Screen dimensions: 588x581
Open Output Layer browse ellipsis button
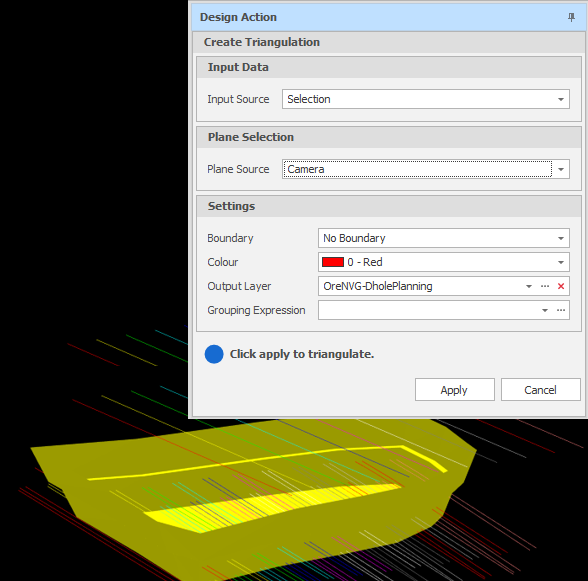[545, 286]
